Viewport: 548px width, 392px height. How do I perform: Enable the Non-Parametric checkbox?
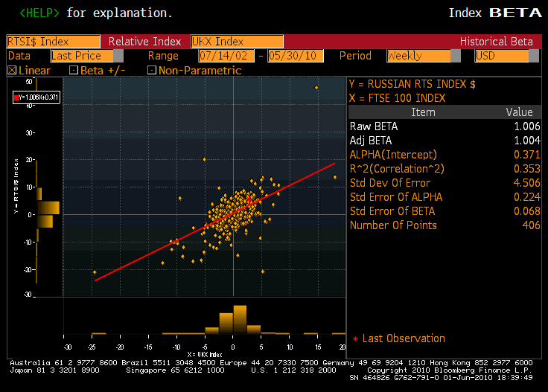152,70
